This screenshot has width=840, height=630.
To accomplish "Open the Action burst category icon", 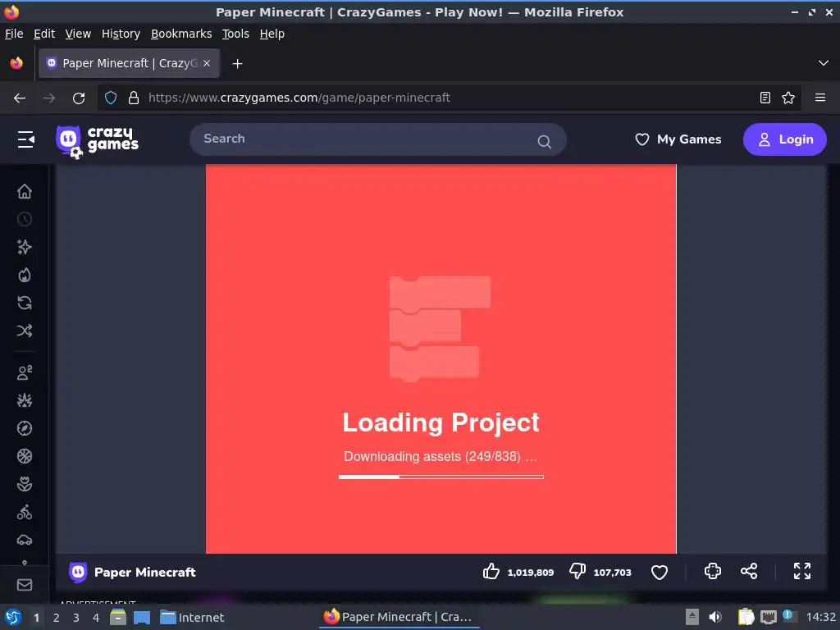I will click(25, 400).
